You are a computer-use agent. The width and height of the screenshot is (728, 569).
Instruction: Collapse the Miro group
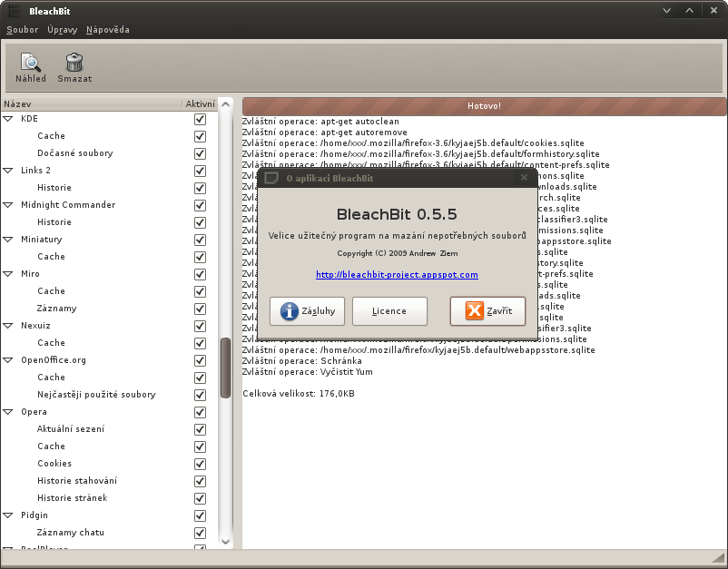(8, 274)
